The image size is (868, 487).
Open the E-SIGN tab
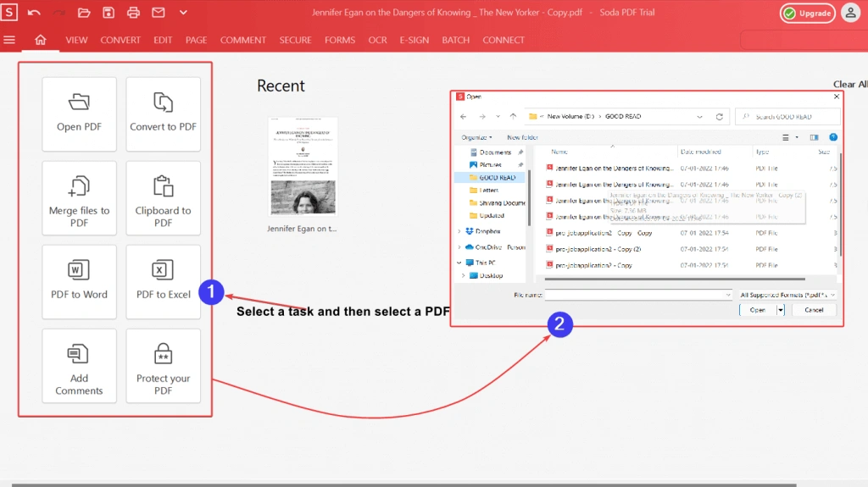tap(414, 40)
